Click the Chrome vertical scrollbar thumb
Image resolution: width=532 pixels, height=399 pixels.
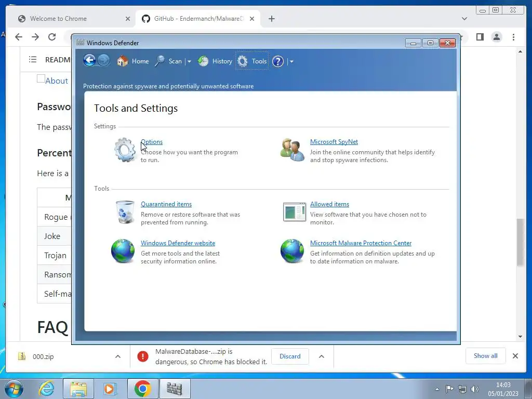tap(520, 242)
